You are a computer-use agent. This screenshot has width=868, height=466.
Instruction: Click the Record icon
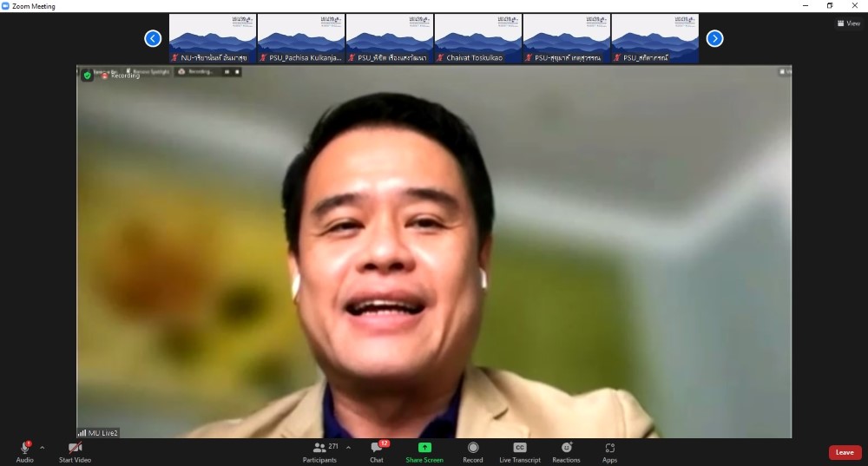coord(472,448)
